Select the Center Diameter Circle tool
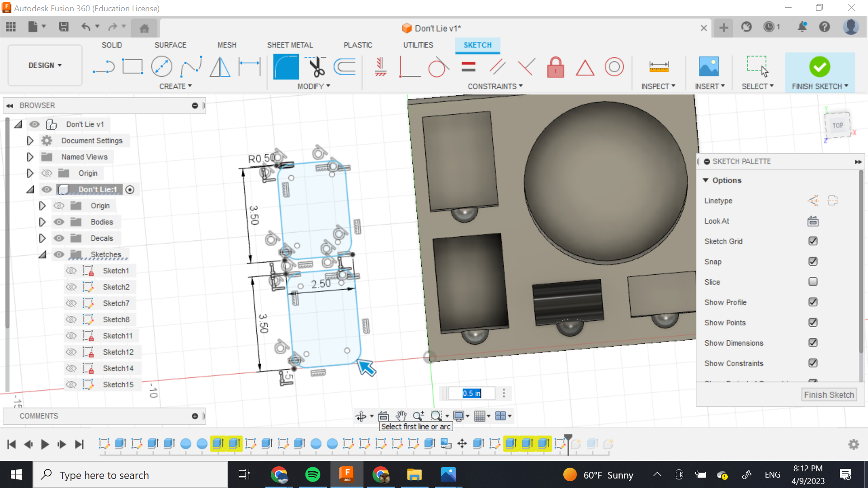The image size is (868, 488). coord(161,67)
